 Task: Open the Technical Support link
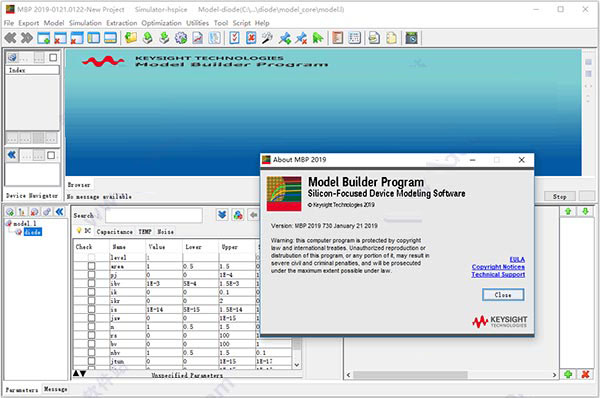pyautogui.click(x=498, y=274)
